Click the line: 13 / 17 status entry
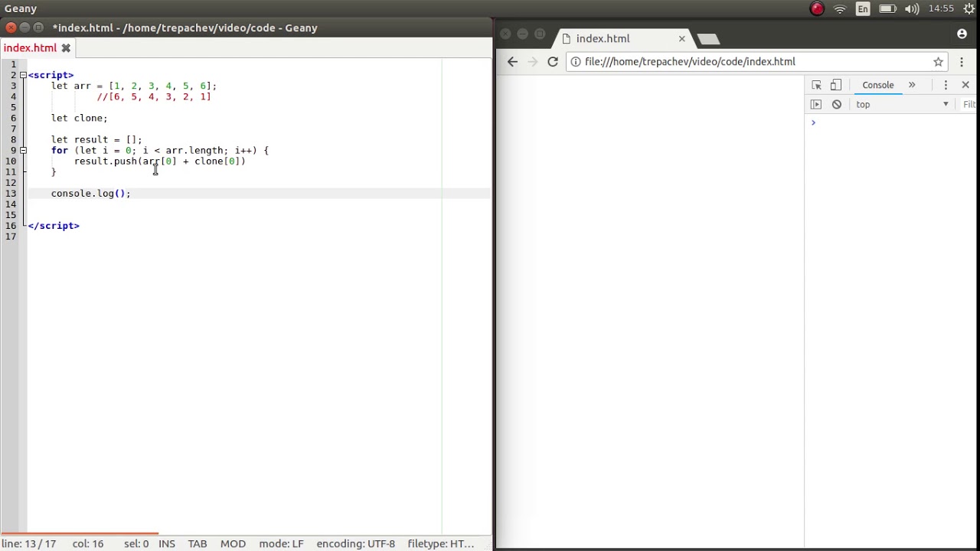This screenshot has height=551, width=980. [x=28, y=543]
